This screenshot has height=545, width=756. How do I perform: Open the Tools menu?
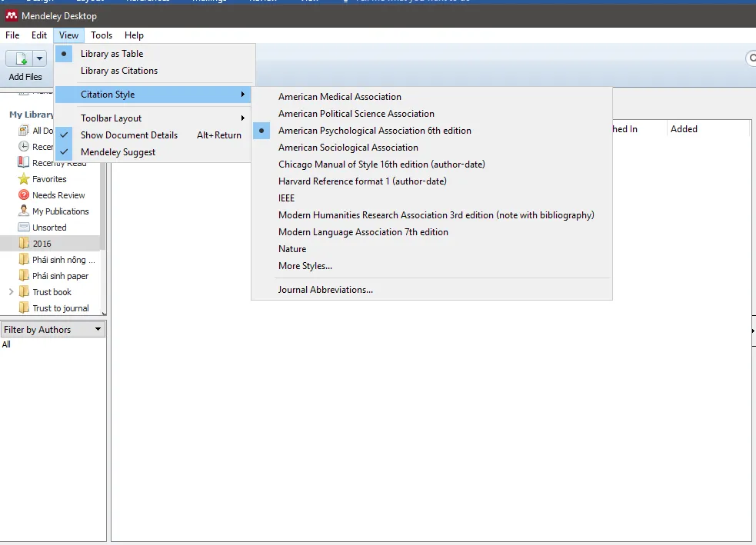tap(102, 35)
